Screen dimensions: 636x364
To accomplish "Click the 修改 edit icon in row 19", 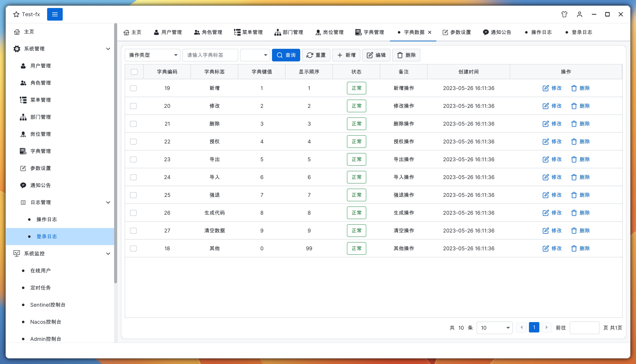I will pyautogui.click(x=545, y=88).
